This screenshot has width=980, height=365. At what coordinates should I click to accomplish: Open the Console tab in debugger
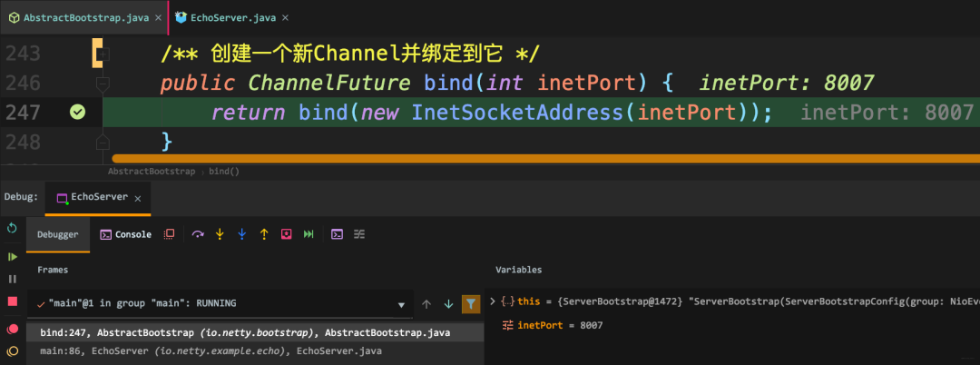click(x=125, y=234)
